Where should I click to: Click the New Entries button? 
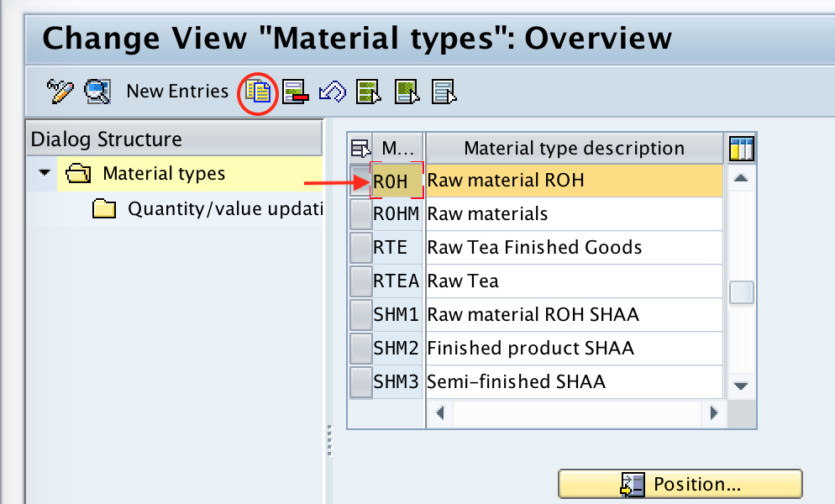point(177,91)
